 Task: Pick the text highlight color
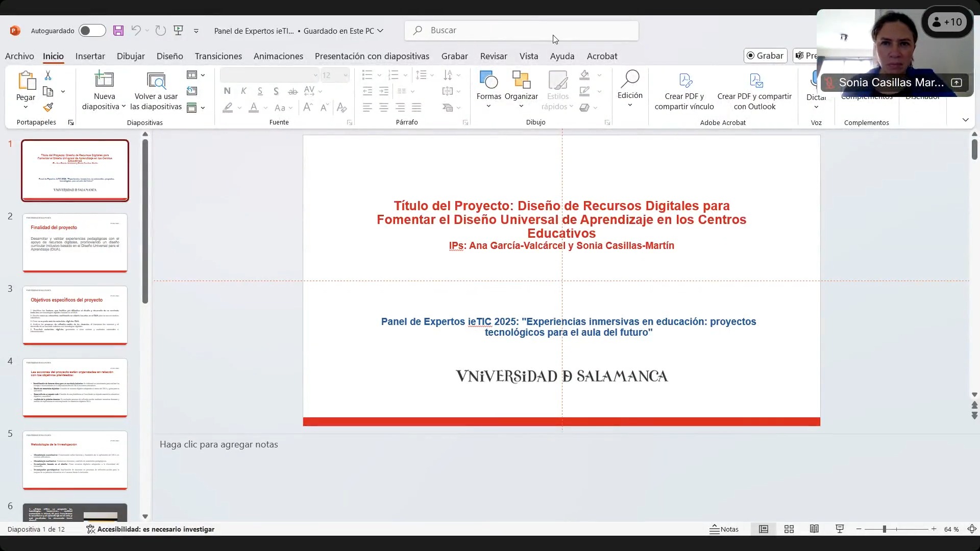coord(228,108)
